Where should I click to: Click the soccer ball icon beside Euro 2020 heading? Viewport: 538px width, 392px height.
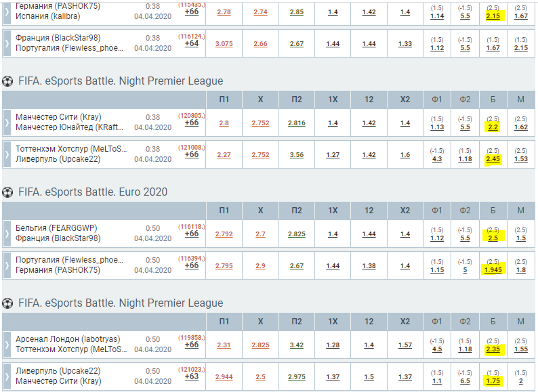pos(7,192)
